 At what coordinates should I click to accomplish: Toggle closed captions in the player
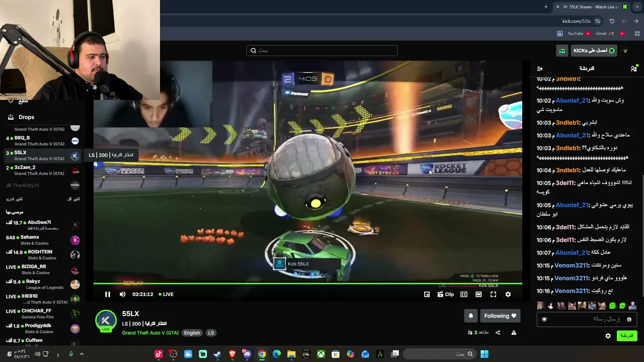(x=464, y=295)
